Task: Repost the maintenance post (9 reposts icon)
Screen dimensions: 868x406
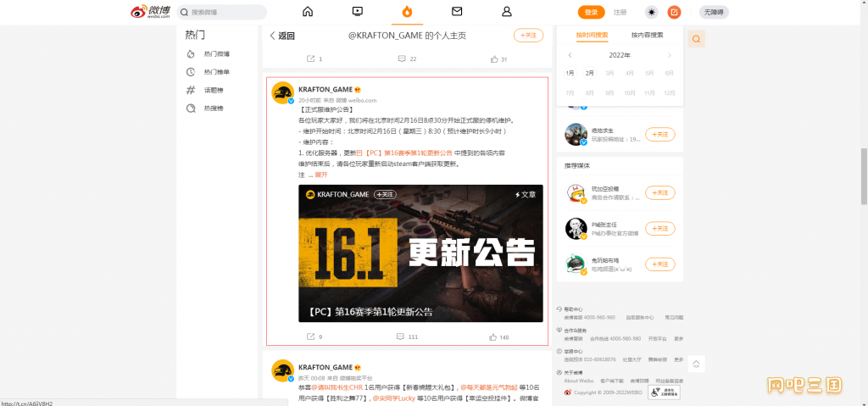Action: pyautogui.click(x=311, y=336)
